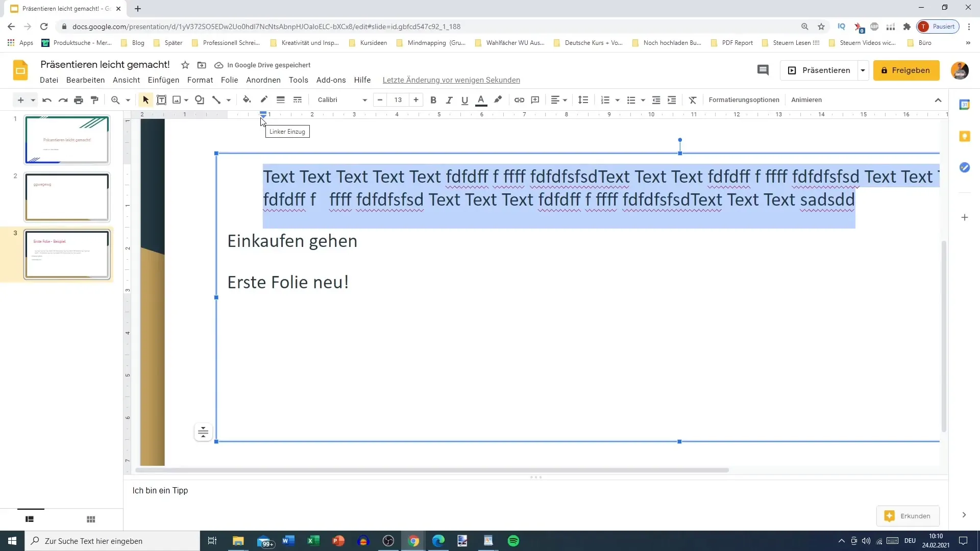Insert a link with chain icon
The width and height of the screenshot is (980, 551).
point(519,100)
